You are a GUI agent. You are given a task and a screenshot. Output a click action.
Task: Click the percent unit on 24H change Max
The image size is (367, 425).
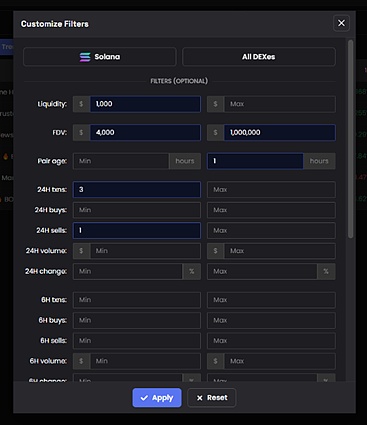(x=326, y=272)
